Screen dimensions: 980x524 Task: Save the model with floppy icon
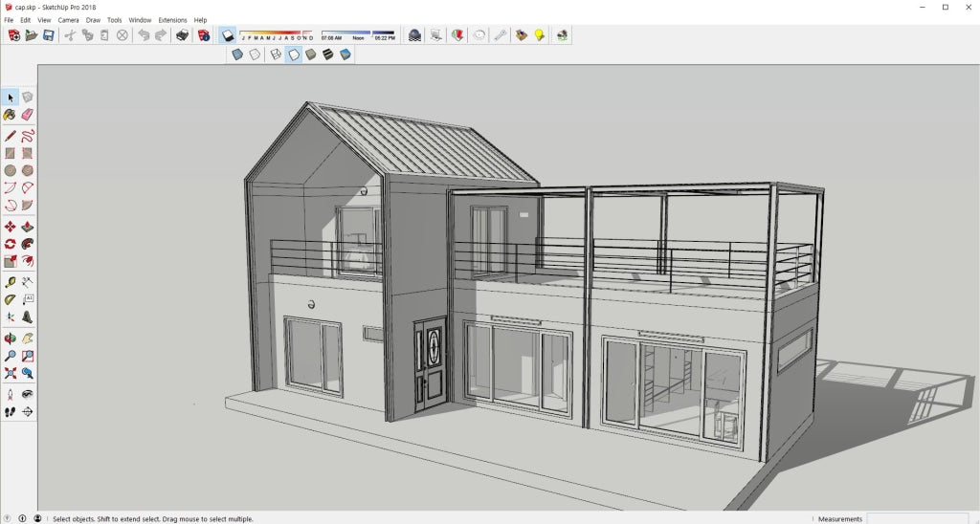coord(48,35)
